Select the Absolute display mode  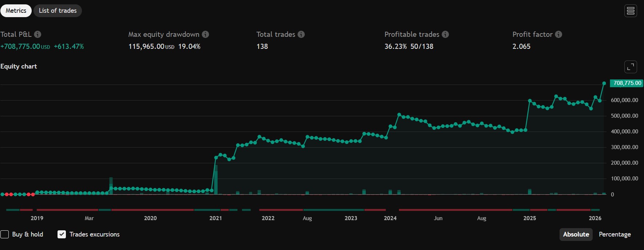click(x=576, y=234)
